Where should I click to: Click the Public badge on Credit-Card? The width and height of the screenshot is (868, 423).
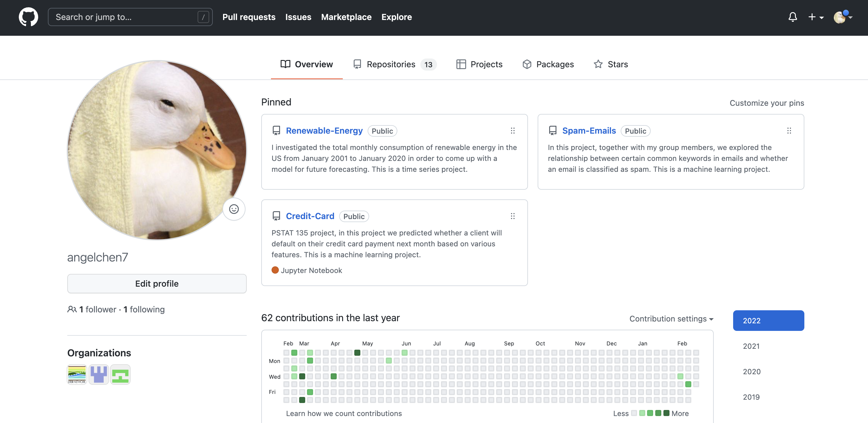(x=354, y=217)
